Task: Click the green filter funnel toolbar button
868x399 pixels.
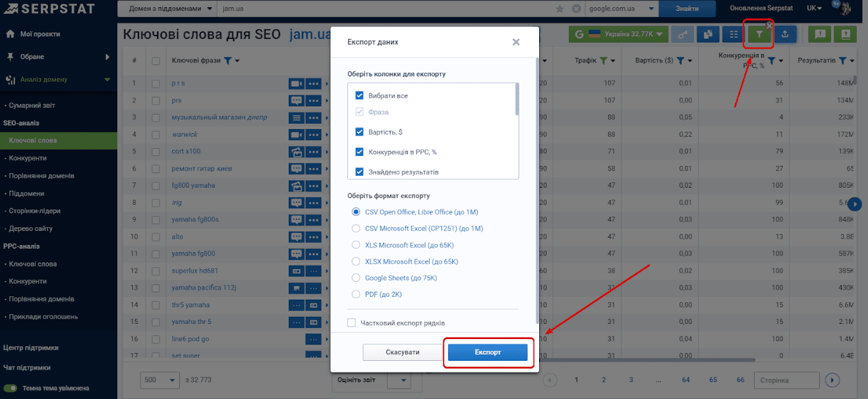Action: (x=759, y=34)
